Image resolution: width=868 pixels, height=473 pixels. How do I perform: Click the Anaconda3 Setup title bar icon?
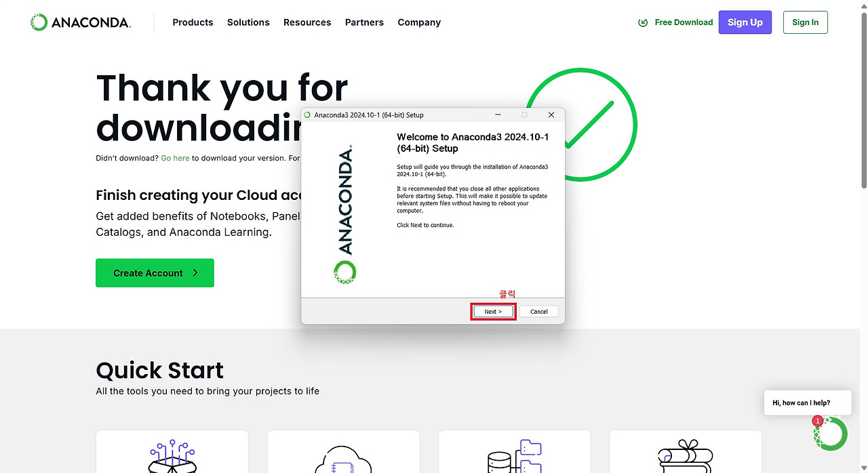tap(307, 115)
